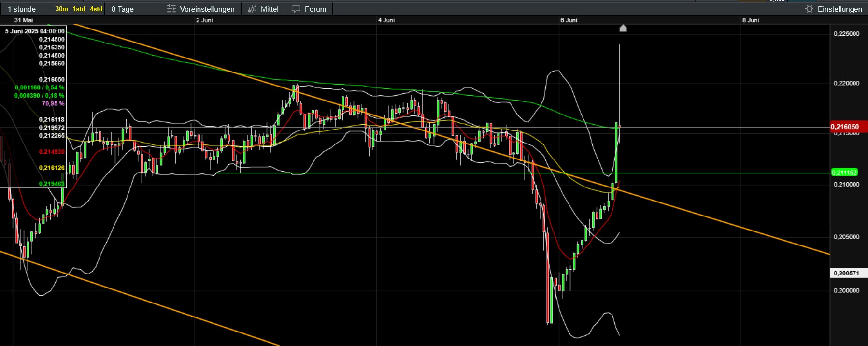Click the '6 Juni' date label
The image size is (868, 346).
(569, 20)
